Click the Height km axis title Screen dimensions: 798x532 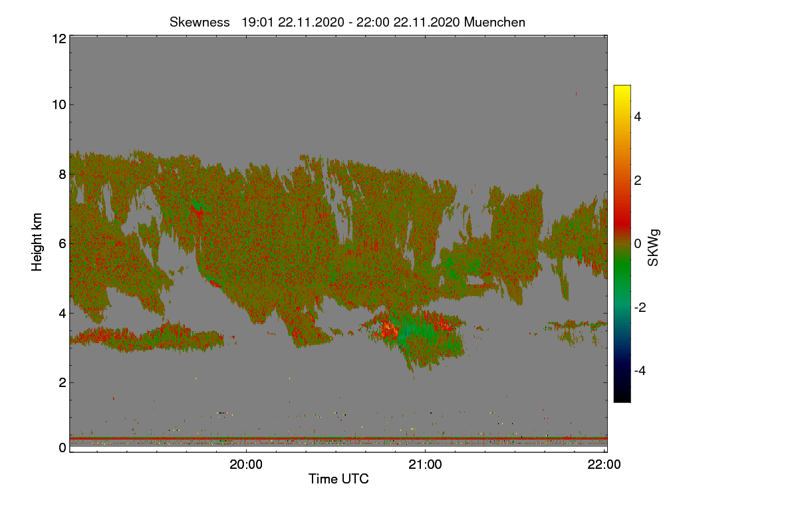pyautogui.click(x=37, y=242)
